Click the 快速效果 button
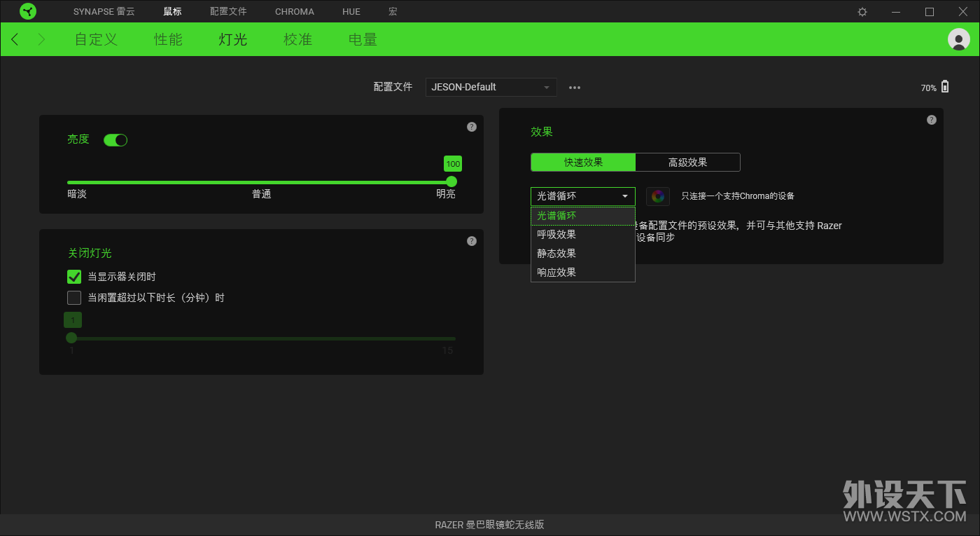The height and width of the screenshot is (536, 980). (x=583, y=163)
